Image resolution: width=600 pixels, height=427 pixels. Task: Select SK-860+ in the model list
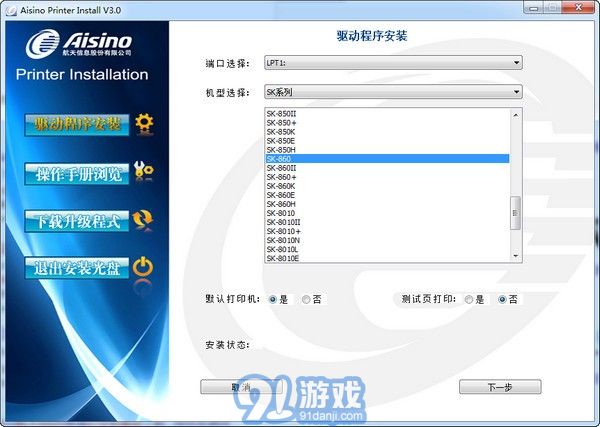387,177
